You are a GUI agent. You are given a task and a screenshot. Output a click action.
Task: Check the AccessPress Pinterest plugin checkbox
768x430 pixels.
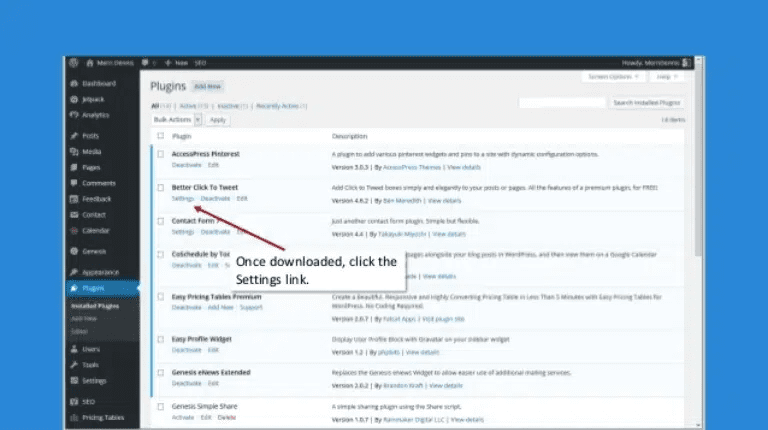pyautogui.click(x=160, y=154)
